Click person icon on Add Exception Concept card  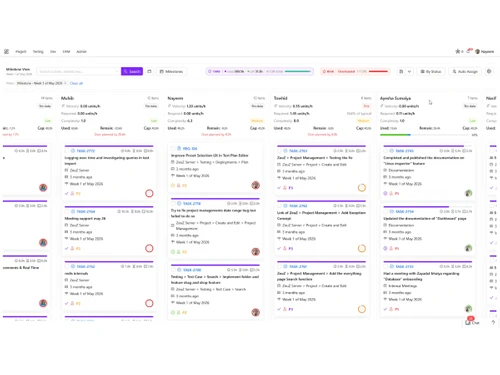point(285,248)
